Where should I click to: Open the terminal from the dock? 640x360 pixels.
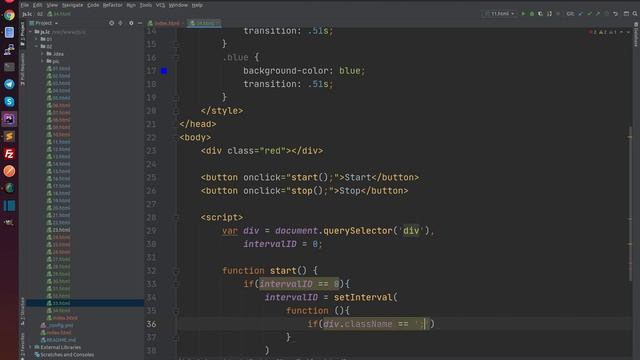(9, 67)
